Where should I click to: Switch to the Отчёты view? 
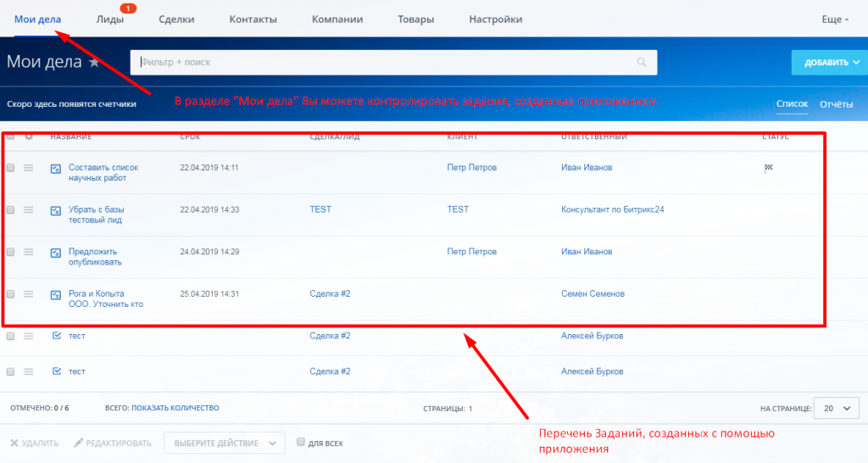[x=837, y=104]
